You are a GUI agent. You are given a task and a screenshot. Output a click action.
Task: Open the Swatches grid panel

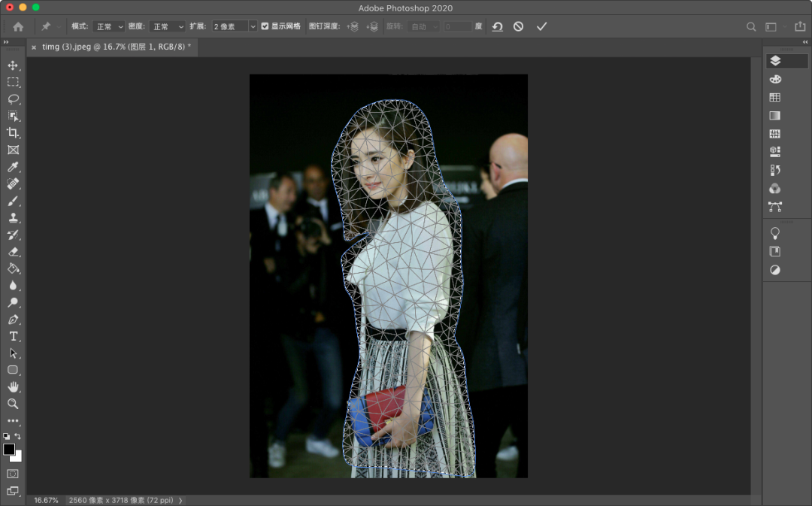coord(775,98)
